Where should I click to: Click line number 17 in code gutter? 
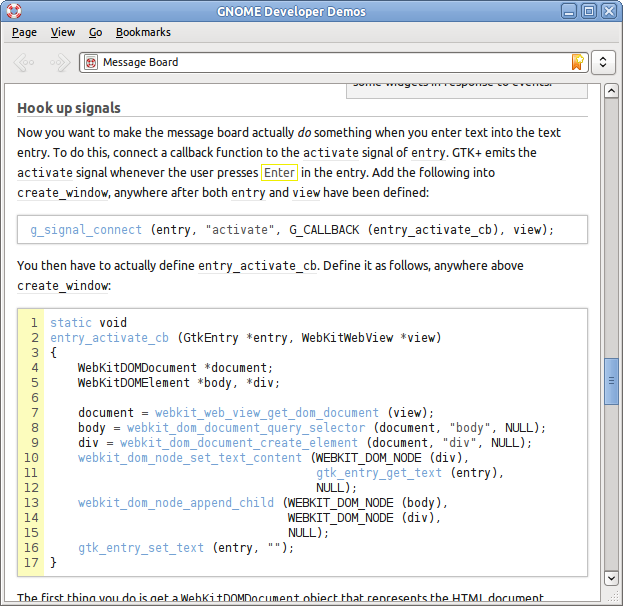click(x=31, y=563)
